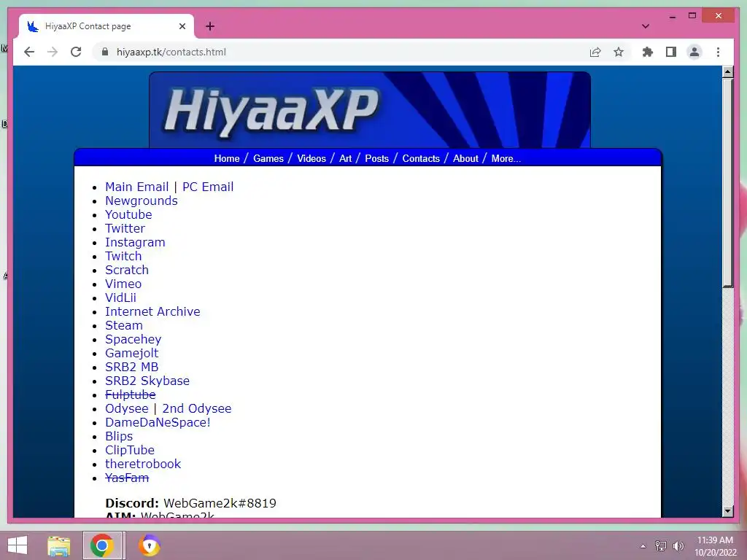
Task: Open the Newgrounds link
Action: 141,201
